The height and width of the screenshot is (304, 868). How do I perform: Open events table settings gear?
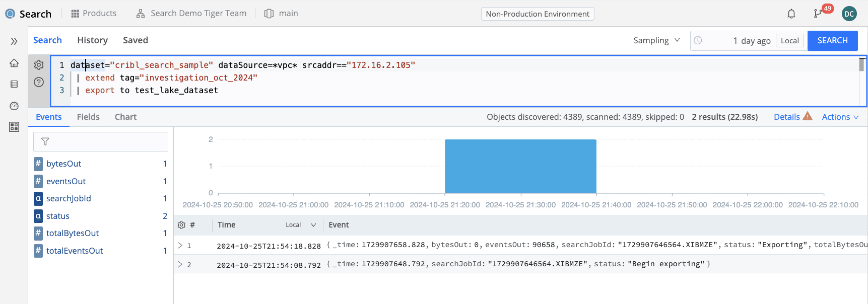point(181,225)
